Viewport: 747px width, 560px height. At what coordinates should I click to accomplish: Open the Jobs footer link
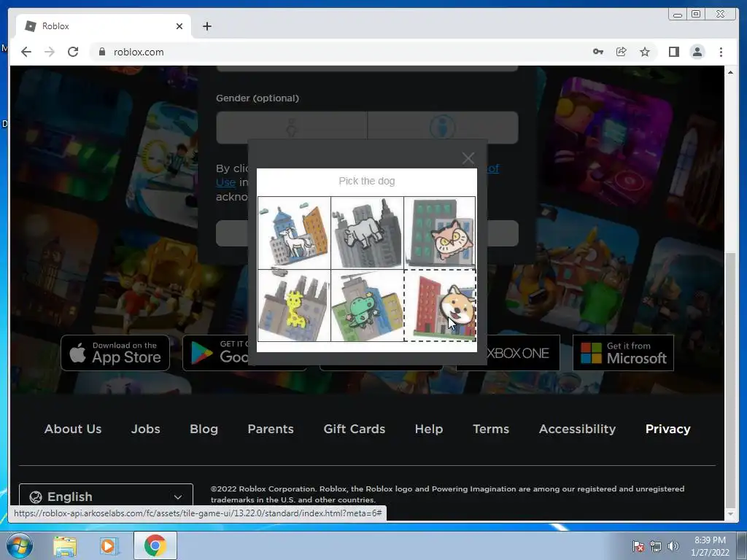coord(145,429)
